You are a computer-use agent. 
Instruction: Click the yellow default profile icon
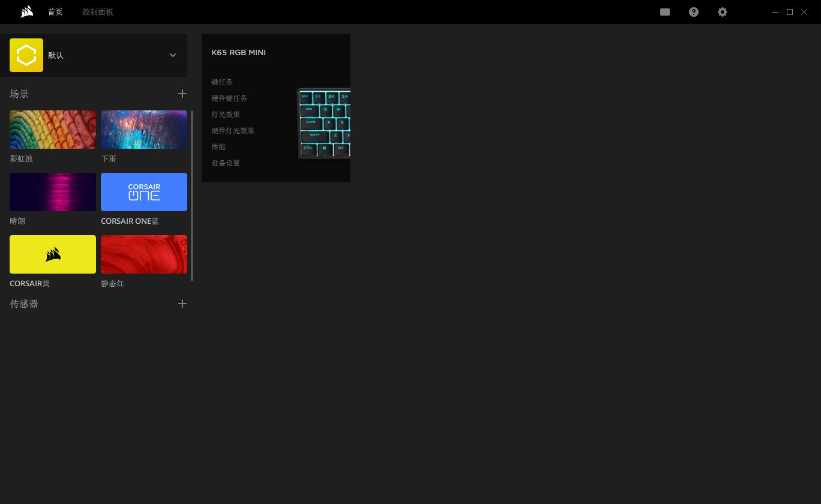[x=26, y=55]
